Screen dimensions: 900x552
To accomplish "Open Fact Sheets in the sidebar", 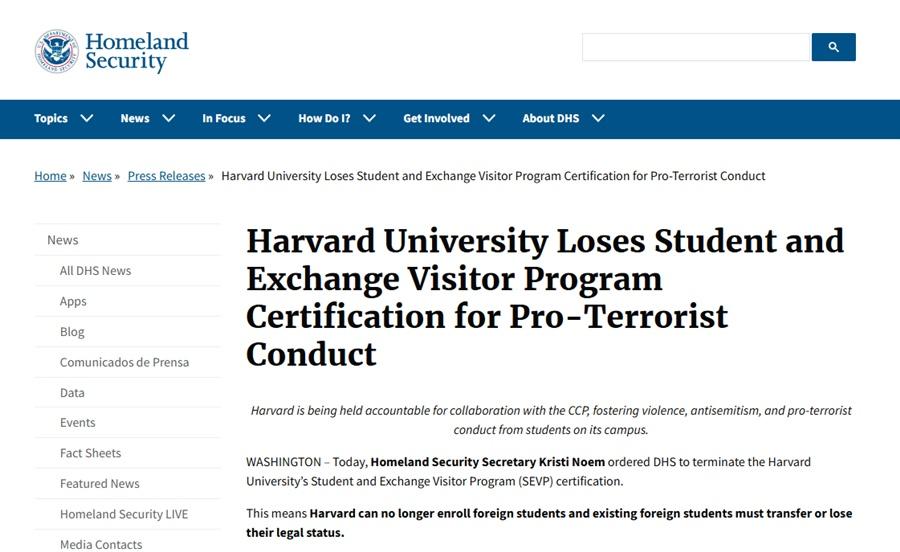I will [x=90, y=453].
